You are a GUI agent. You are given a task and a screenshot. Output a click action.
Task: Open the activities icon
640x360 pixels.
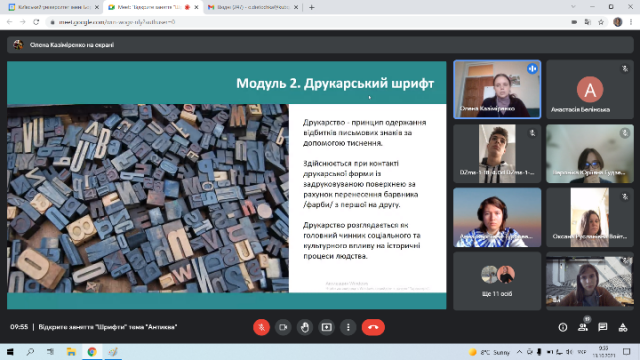click(x=623, y=327)
